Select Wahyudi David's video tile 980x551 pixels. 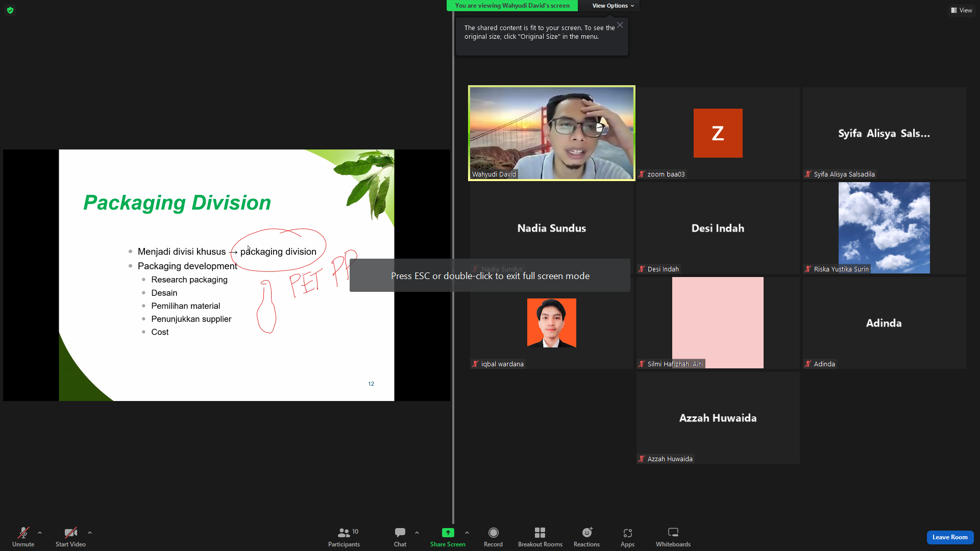click(552, 133)
